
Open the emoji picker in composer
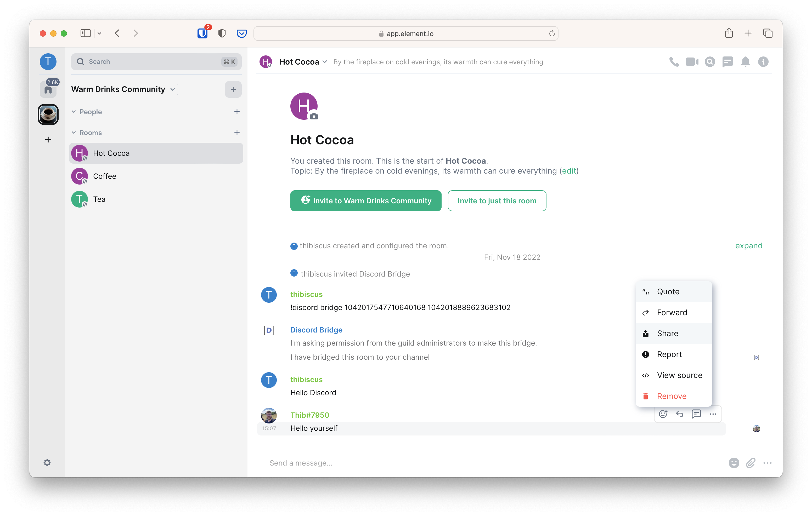(x=734, y=463)
